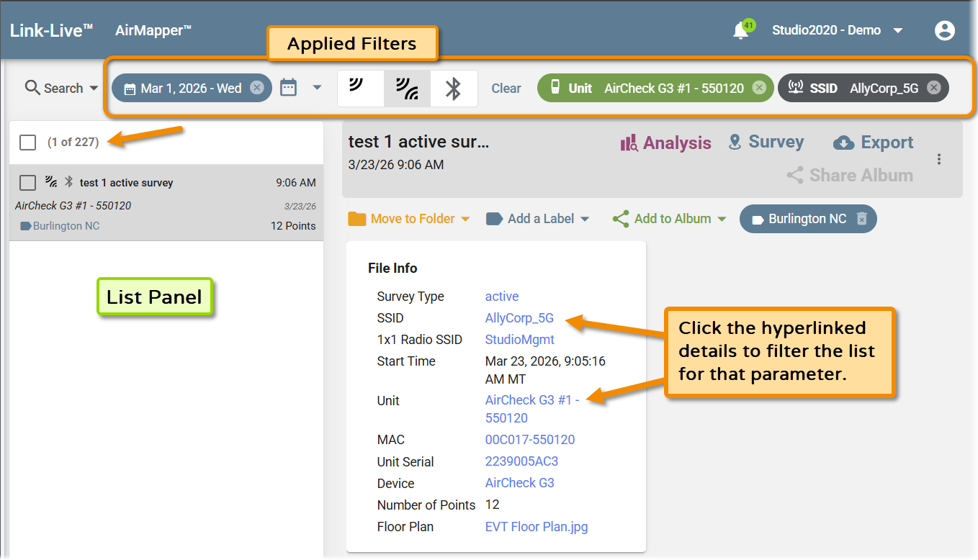Click the 12 Points text in list row
This screenshot has width=978, height=560.
(x=293, y=226)
